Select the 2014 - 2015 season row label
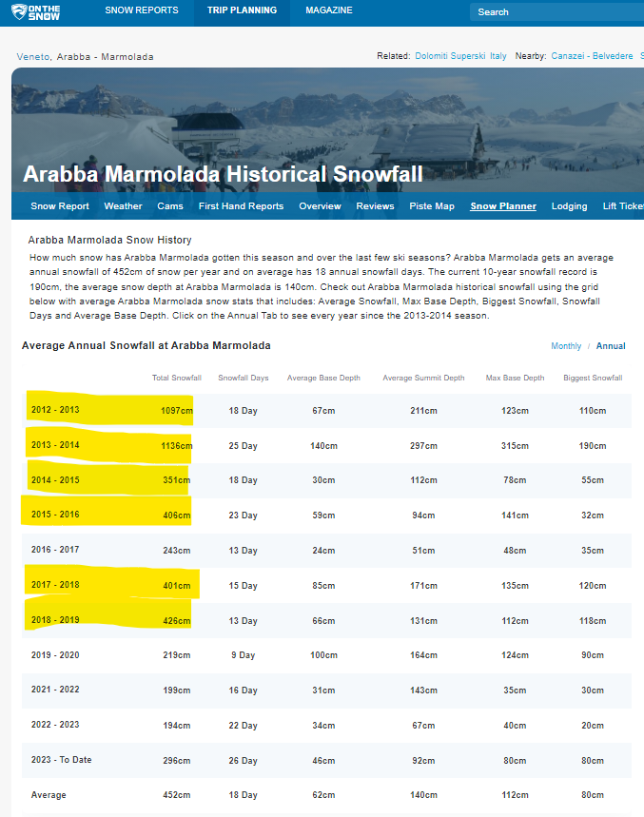This screenshot has width=644, height=817. tap(55, 480)
